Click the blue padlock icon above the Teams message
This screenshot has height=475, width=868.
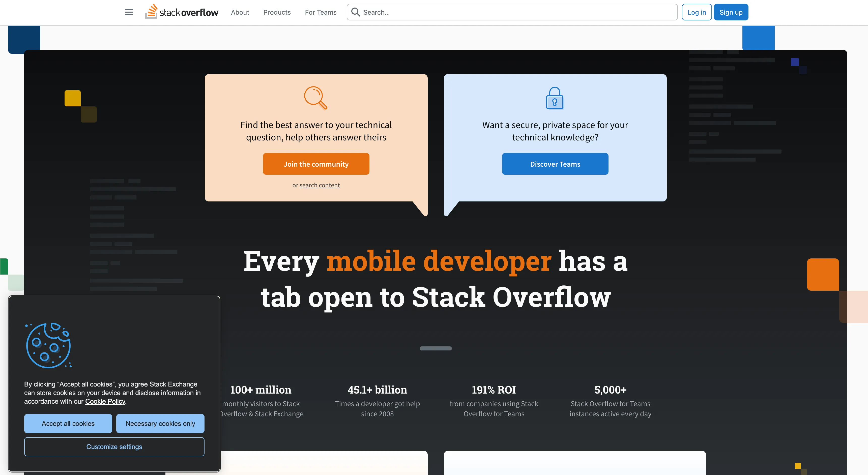(554, 98)
